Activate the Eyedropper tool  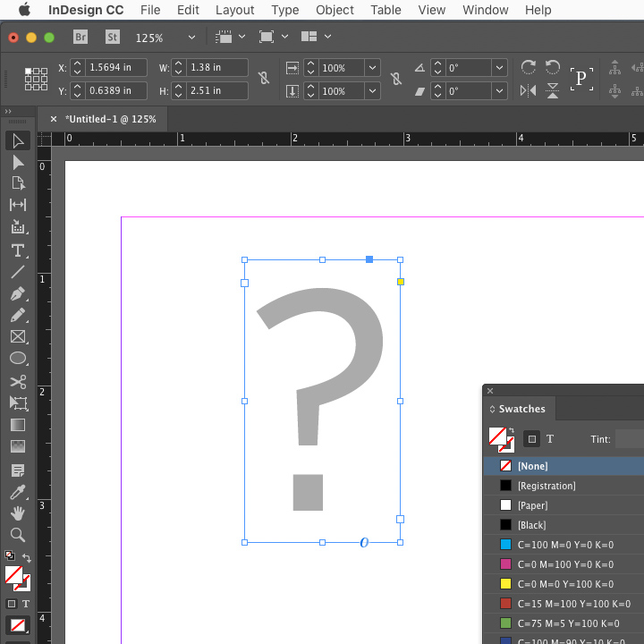coord(17,491)
